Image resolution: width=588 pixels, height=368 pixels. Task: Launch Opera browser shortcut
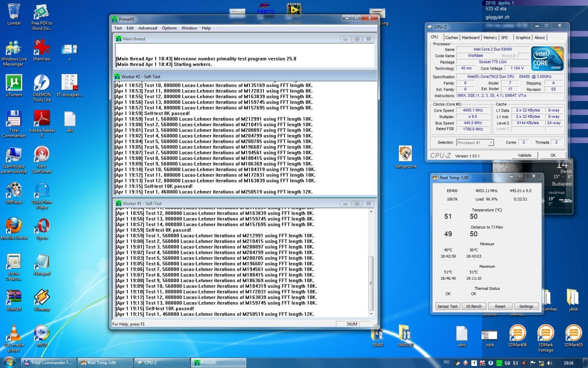(42, 229)
